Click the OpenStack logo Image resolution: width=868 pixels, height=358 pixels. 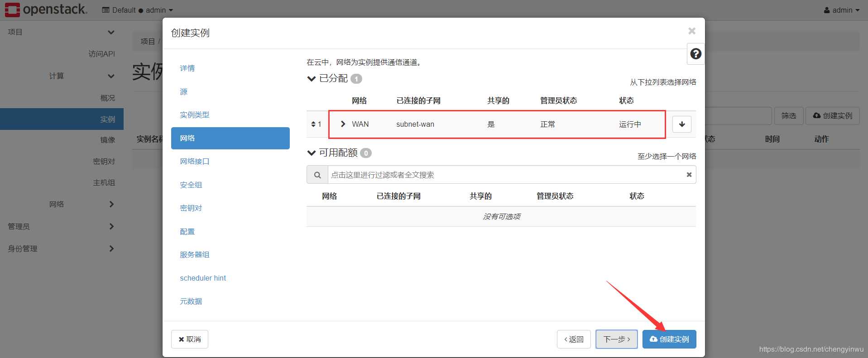[x=46, y=10]
